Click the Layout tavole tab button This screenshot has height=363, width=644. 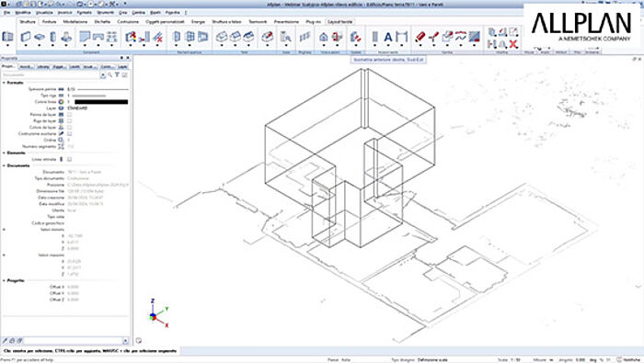pyautogui.click(x=340, y=22)
